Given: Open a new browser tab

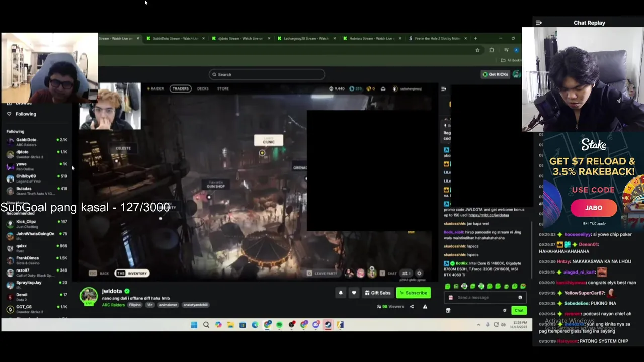Looking at the screenshot, I should pyautogui.click(x=475, y=38).
